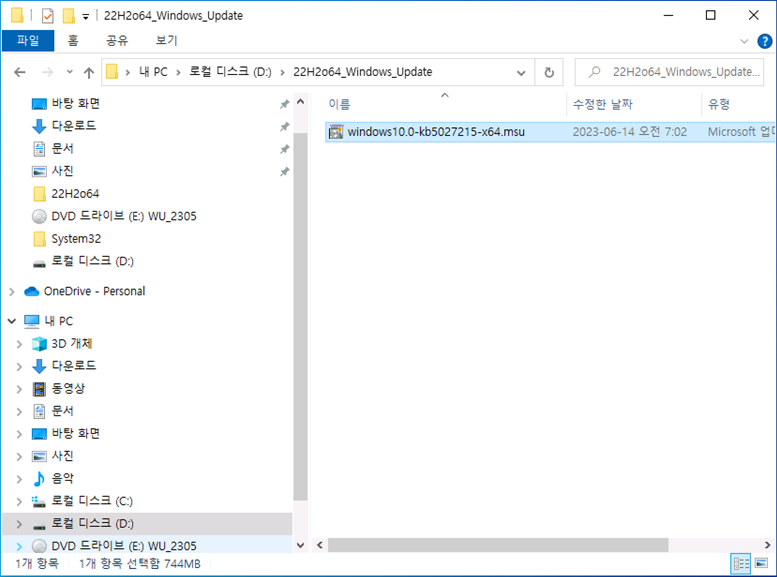
Task: Switch to the 보기 ribbon tab
Action: click(166, 41)
